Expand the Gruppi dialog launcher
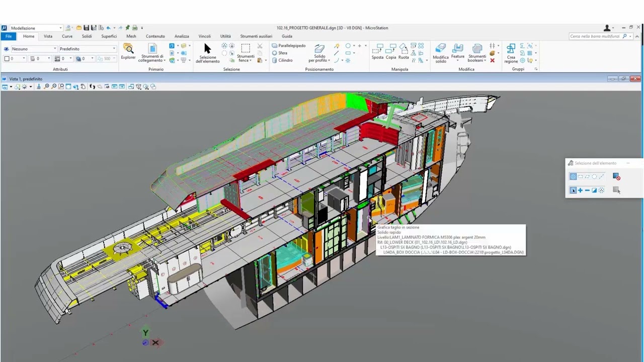The width and height of the screenshot is (644, 362). (536, 69)
